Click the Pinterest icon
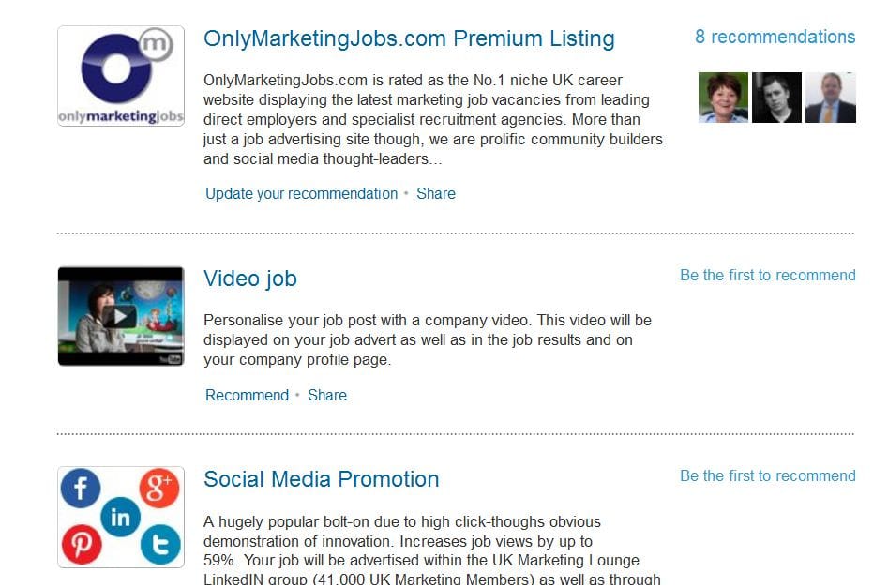The width and height of the screenshot is (873, 588). point(82,545)
